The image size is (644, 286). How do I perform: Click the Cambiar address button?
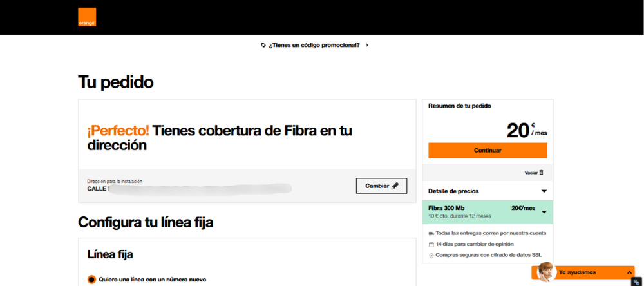[381, 186]
